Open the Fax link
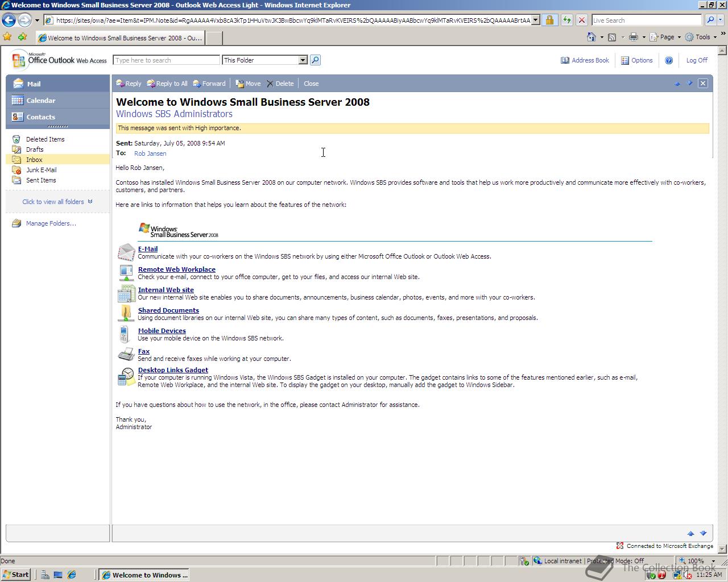Image resolution: width=728 pixels, height=582 pixels. click(144, 351)
